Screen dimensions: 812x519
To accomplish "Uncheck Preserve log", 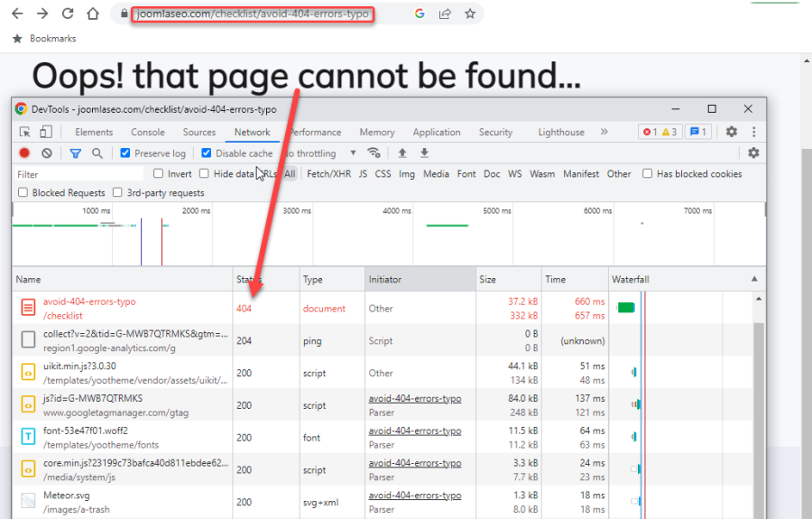I will point(125,153).
